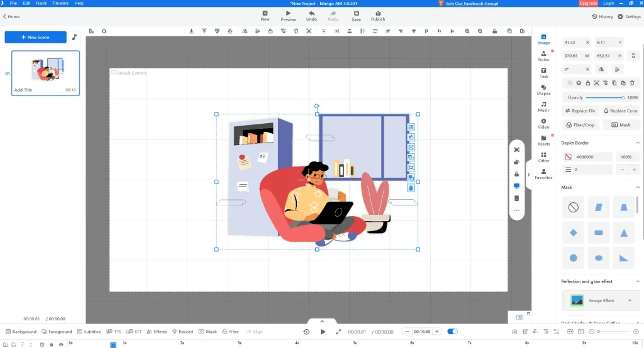Delete selected image via trash icon in properties

pyautogui.click(x=632, y=83)
